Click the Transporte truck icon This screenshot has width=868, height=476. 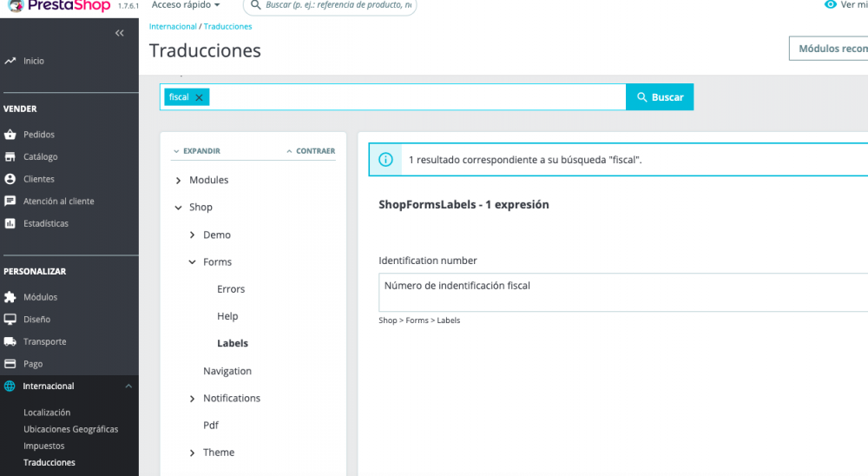[10, 341]
